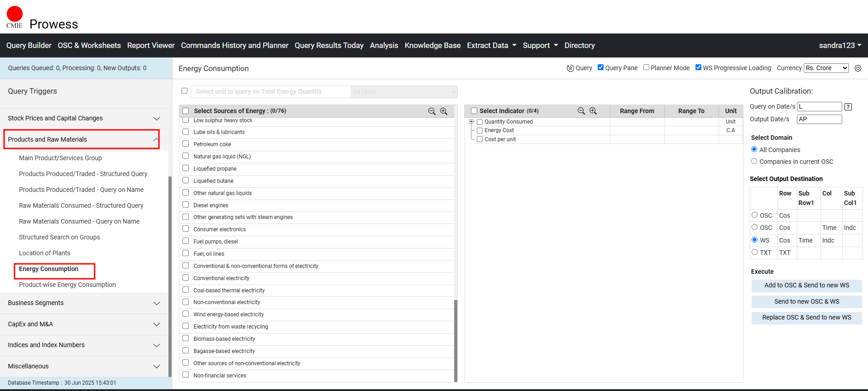Expand Business Segments section
This screenshot has width=868, height=391.
tap(84, 303)
